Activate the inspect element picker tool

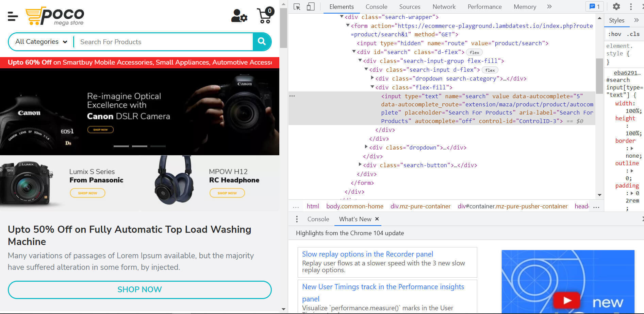click(297, 7)
